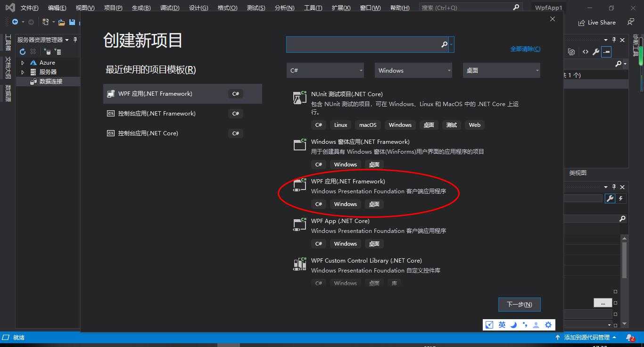Click the open file folder icon

click(x=62, y=22)
